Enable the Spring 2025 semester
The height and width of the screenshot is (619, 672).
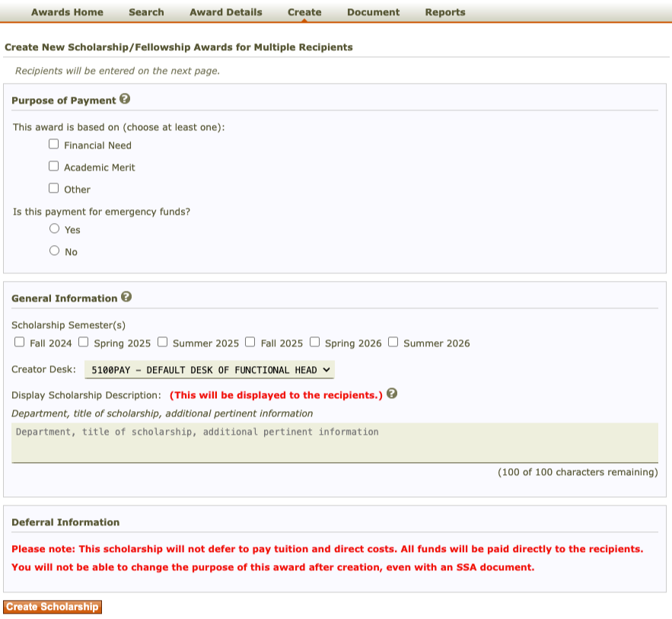83,342
